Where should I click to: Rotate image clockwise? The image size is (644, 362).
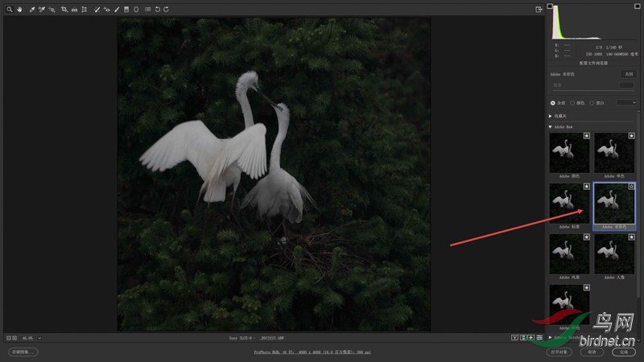click(x=167, y=9)
